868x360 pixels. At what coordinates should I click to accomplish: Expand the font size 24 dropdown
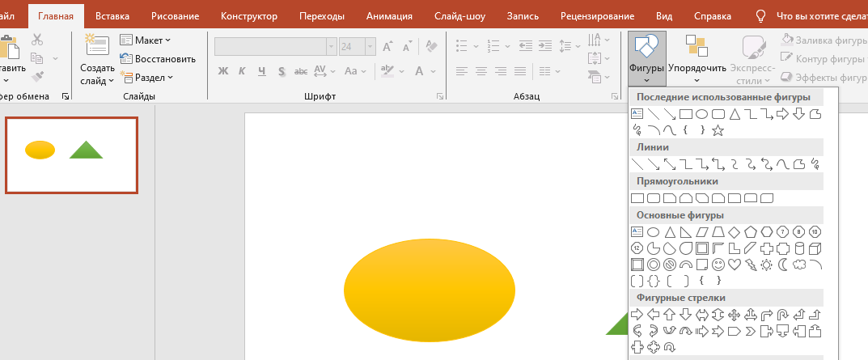pyautogui.click(x=370, y=47)
